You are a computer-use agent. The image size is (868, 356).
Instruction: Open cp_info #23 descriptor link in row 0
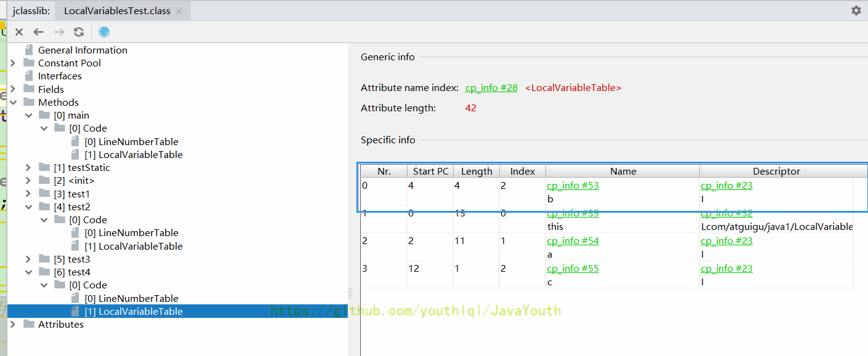pyautogui.click(x=726, y=186)
